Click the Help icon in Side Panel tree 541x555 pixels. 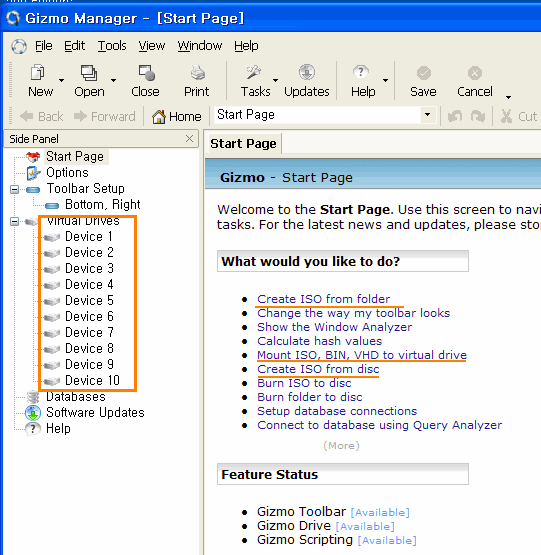point(33,429)
